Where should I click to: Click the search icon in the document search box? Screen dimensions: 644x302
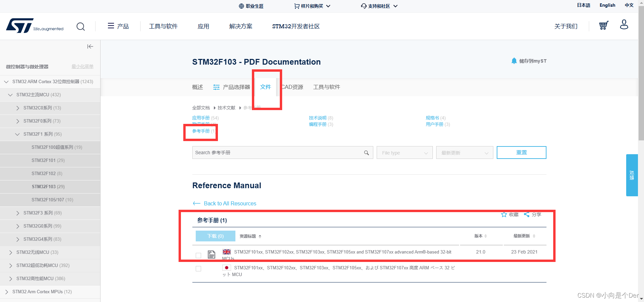coord(367,153)
